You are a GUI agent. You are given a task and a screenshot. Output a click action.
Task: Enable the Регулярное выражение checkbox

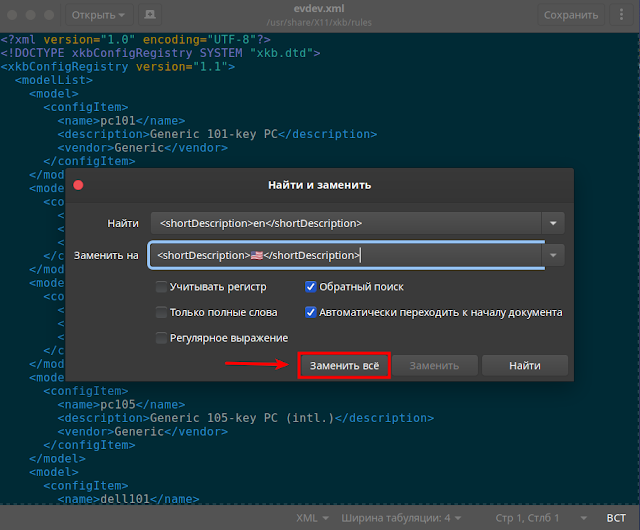(161, 338)
